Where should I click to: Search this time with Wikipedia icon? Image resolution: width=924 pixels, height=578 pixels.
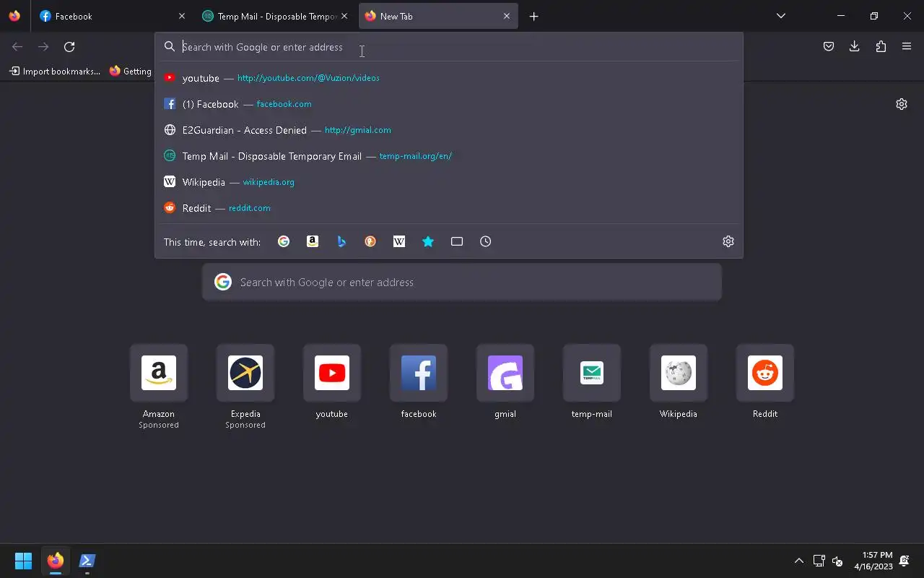(399, 241)
